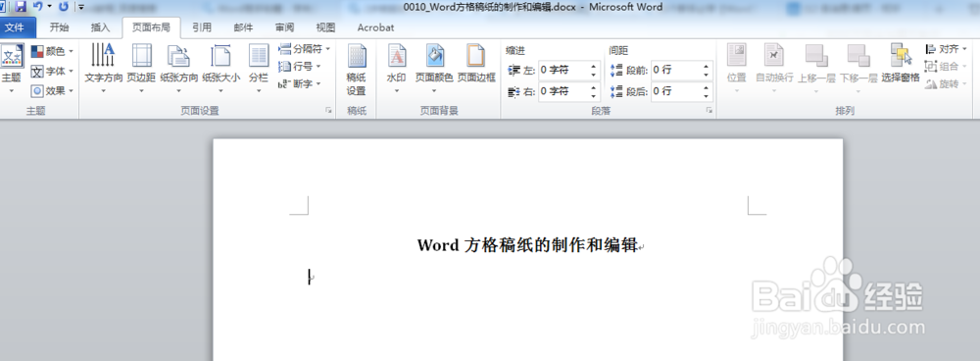
Task: Click the 纸张大小 paper size icon
Action: [220, 56]
